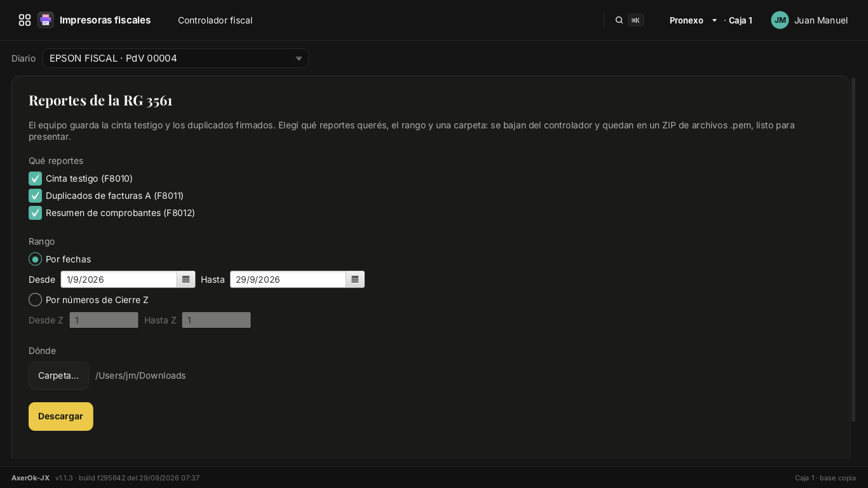Click the build version text v1.1.3
The height and width of the screenshot is (488, 868).
click(127, 478)
